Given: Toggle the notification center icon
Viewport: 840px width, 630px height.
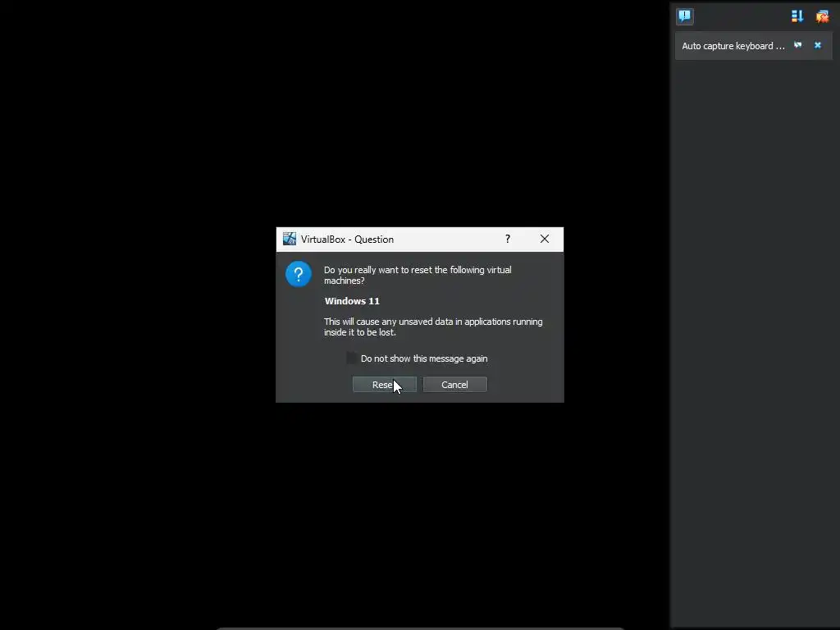Looking at the screenshot, I should (685, 16).
